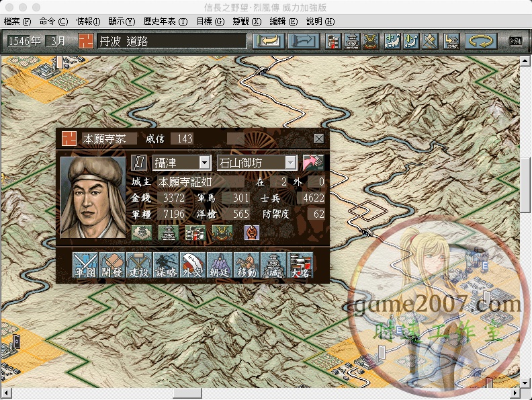Open the 命令 (C) menu

(x=53, y=22)
